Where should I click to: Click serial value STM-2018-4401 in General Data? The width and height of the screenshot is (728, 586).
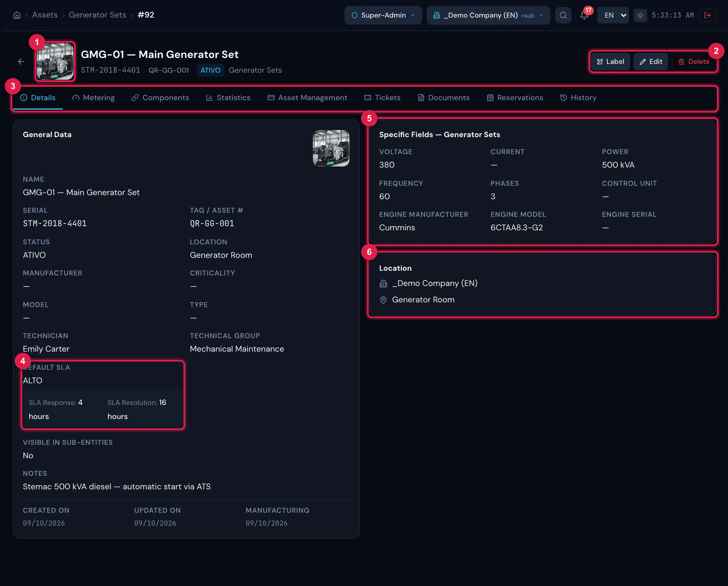point(55,224)
